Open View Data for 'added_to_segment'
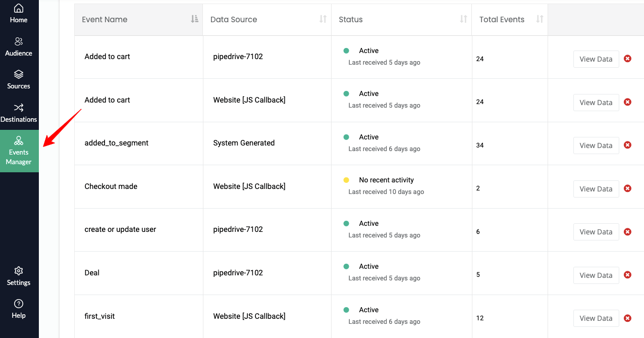 596,145
